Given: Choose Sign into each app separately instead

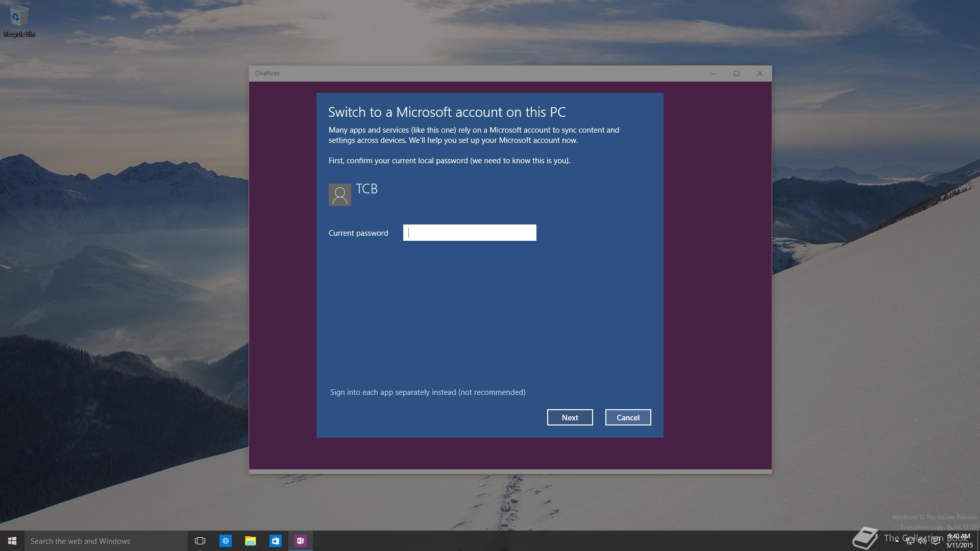Looking at the screenshot, I should pos(428,392).
